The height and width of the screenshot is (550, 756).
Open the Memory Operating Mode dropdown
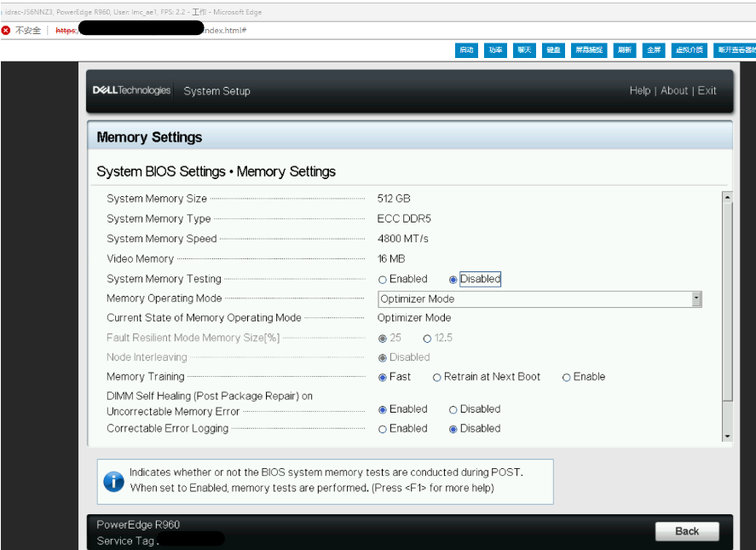[697, 298]
